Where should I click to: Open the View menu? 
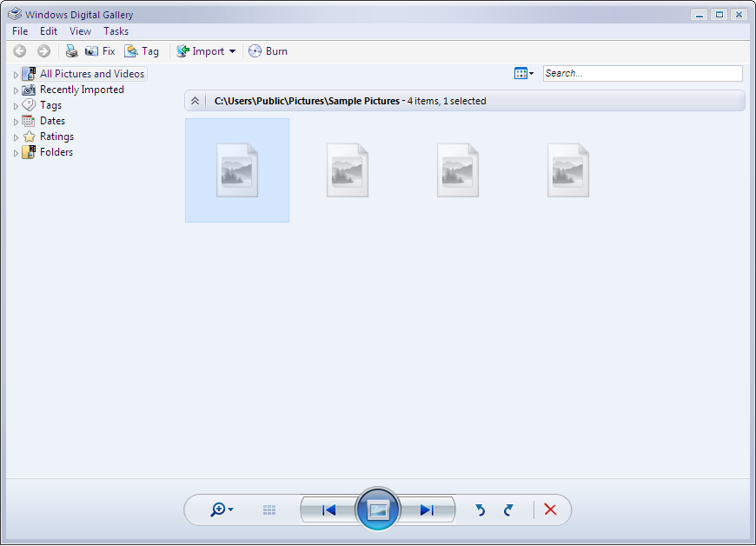(80, 31)
